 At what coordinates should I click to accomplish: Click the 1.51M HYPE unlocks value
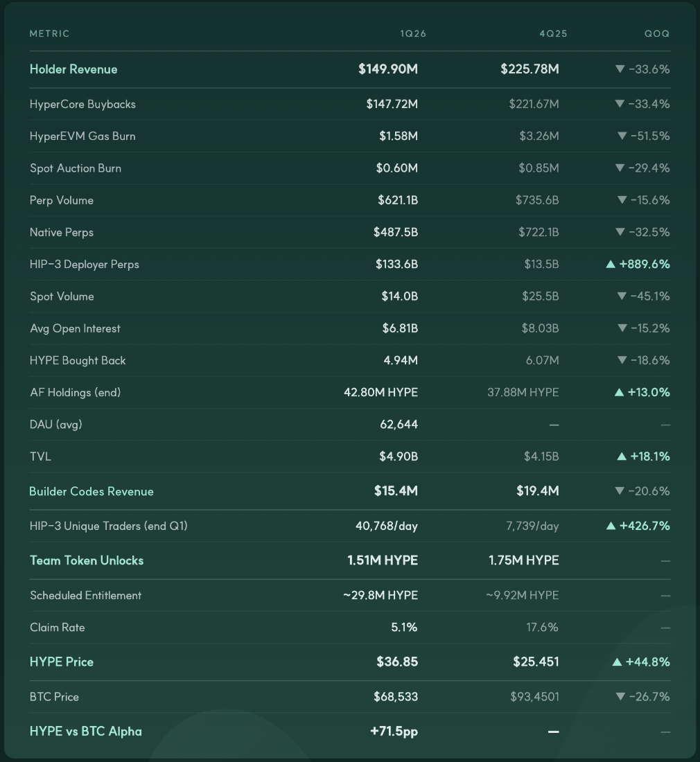(383, 561)
